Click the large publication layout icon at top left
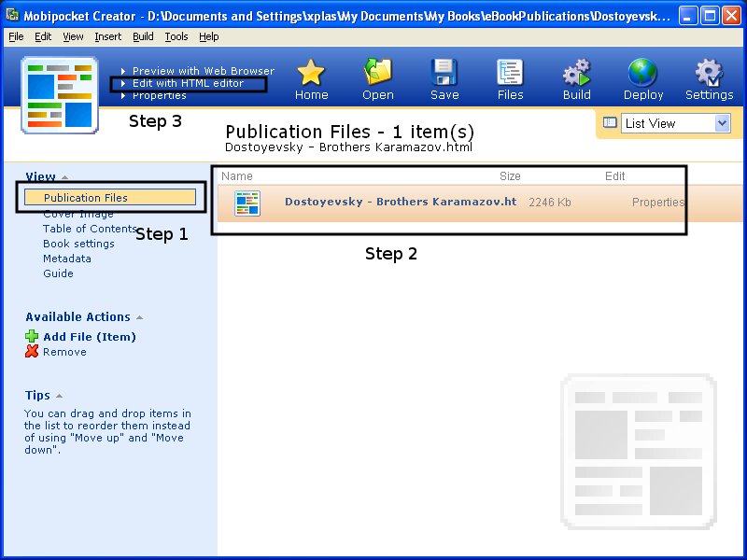747x560 pixels. [60, 95]
